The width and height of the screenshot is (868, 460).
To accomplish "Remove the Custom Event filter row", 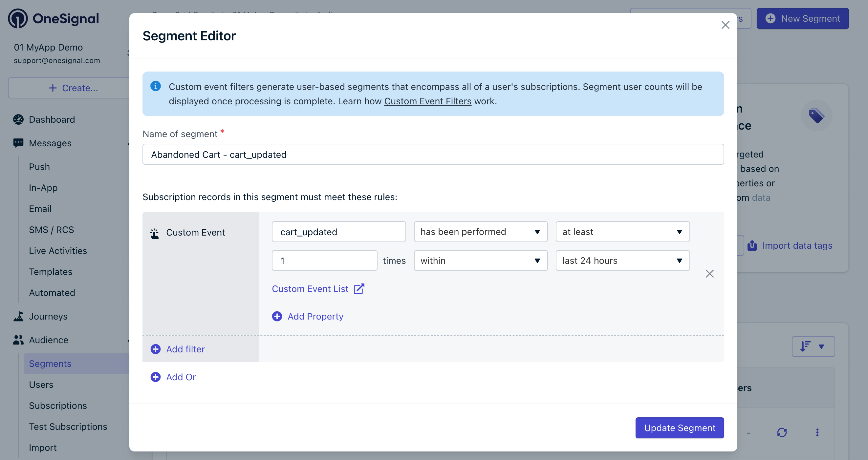I will tap(710, 273).
